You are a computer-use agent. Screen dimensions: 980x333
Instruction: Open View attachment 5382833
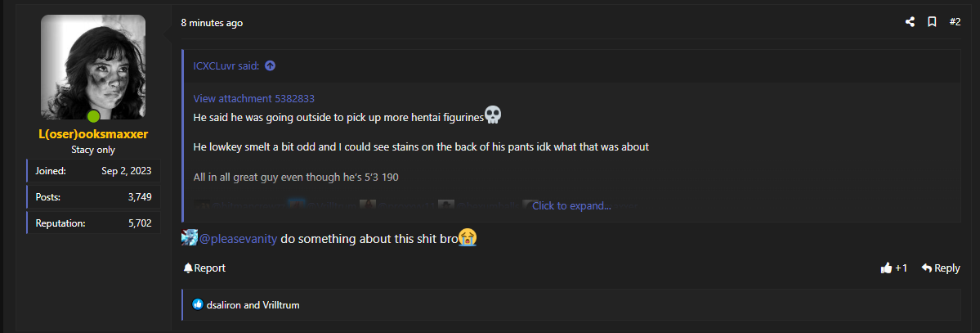pyautogui.click(x=253, y=98)
